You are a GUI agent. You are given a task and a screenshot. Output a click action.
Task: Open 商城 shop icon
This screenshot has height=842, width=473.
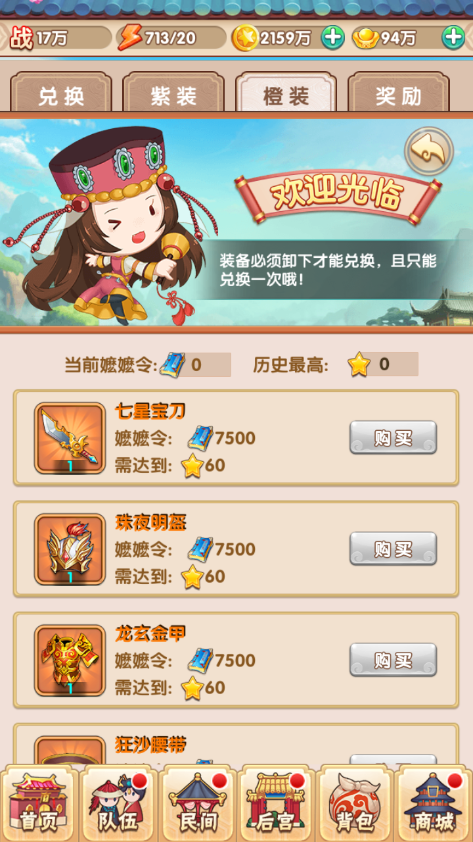click(434, 803)
